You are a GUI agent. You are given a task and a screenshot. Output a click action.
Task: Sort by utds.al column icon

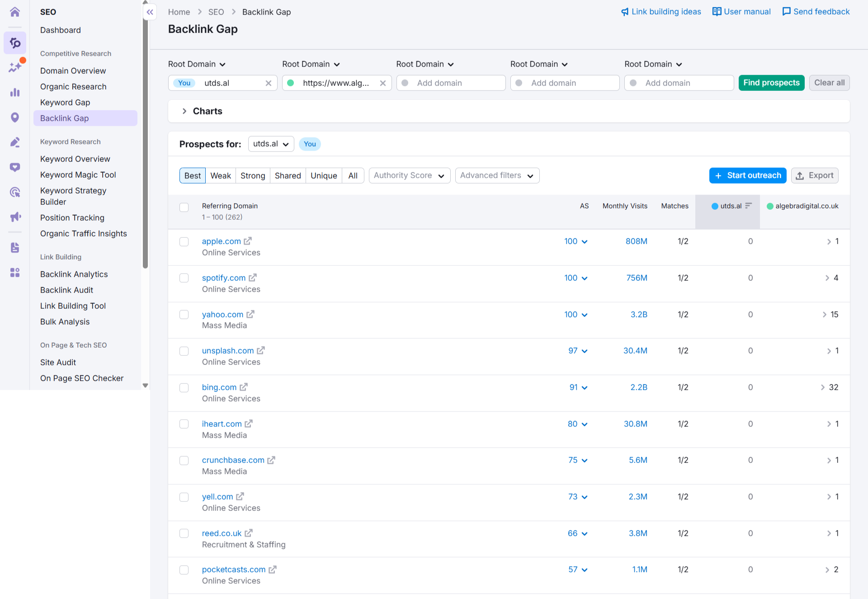tap(749, 206)
